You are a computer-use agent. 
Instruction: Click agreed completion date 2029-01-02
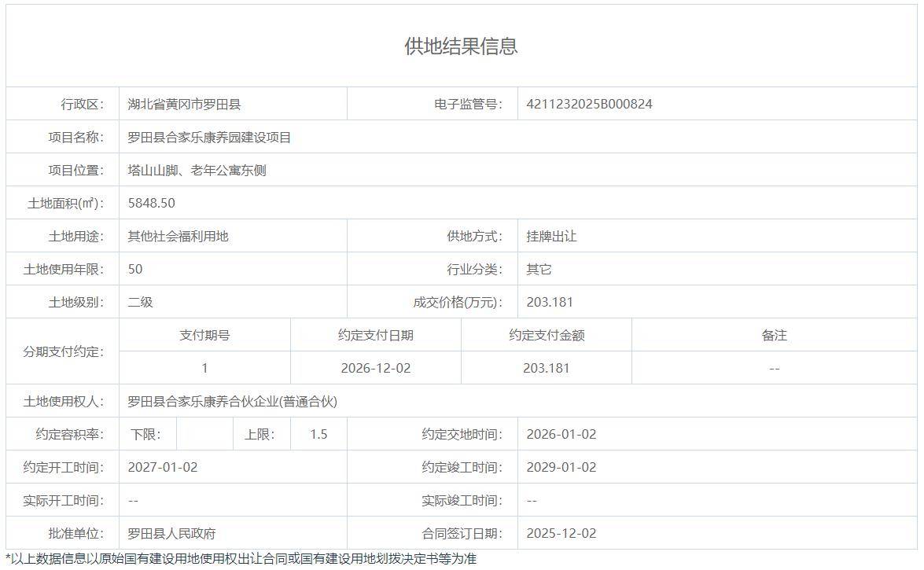tap(561, 467)
